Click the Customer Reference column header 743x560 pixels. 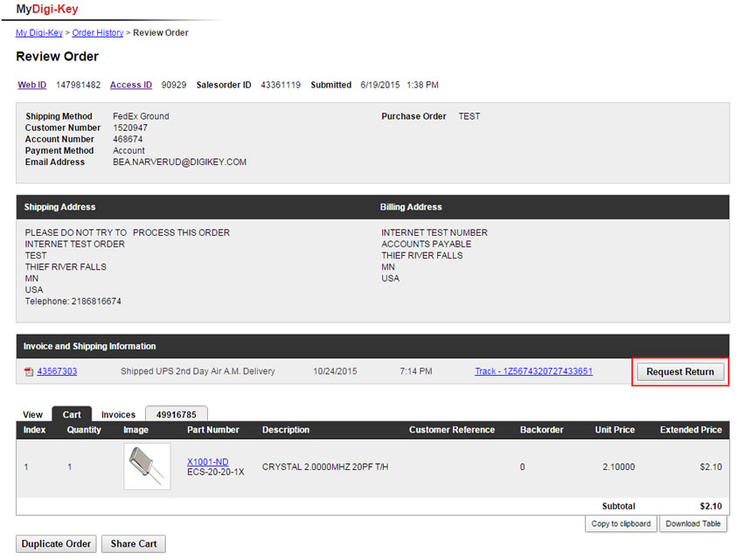[x=451, y=430]
